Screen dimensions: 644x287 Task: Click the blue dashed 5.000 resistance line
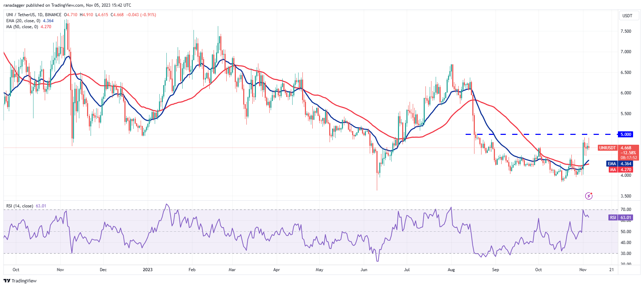529,134
